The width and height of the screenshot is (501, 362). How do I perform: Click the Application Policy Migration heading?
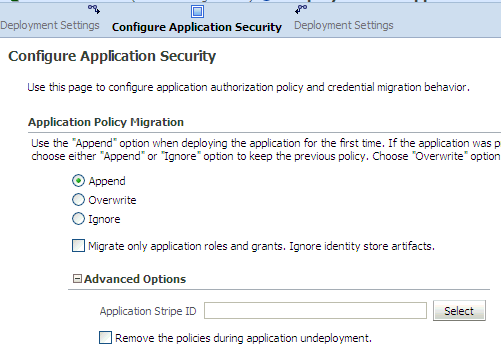click(106, 122)
